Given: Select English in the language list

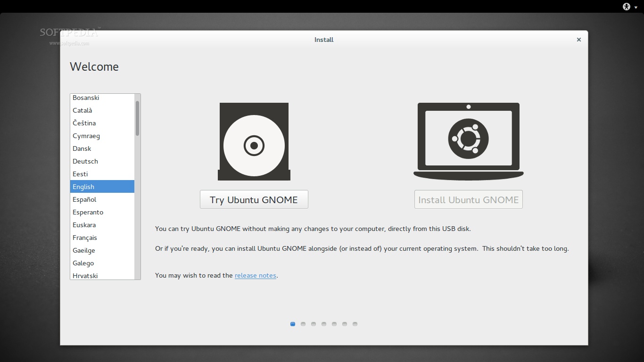Looking at the screenshot, I should [102, 187].
